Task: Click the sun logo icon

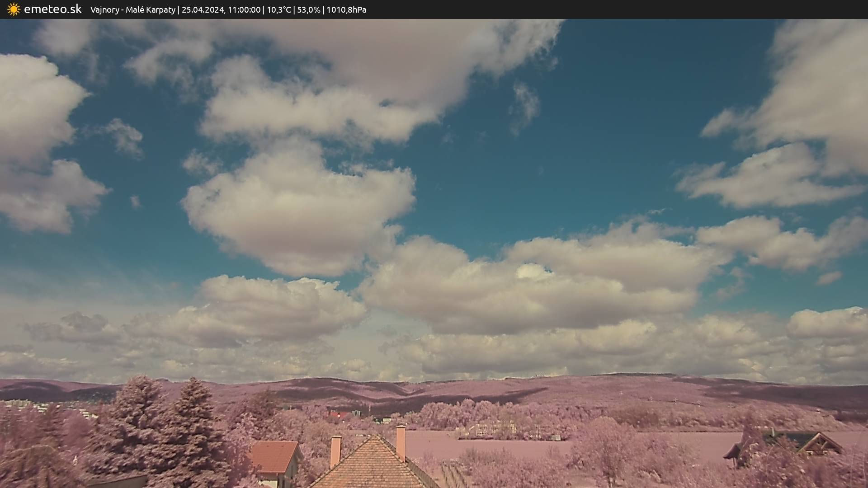Action: [x=14, y=9]
